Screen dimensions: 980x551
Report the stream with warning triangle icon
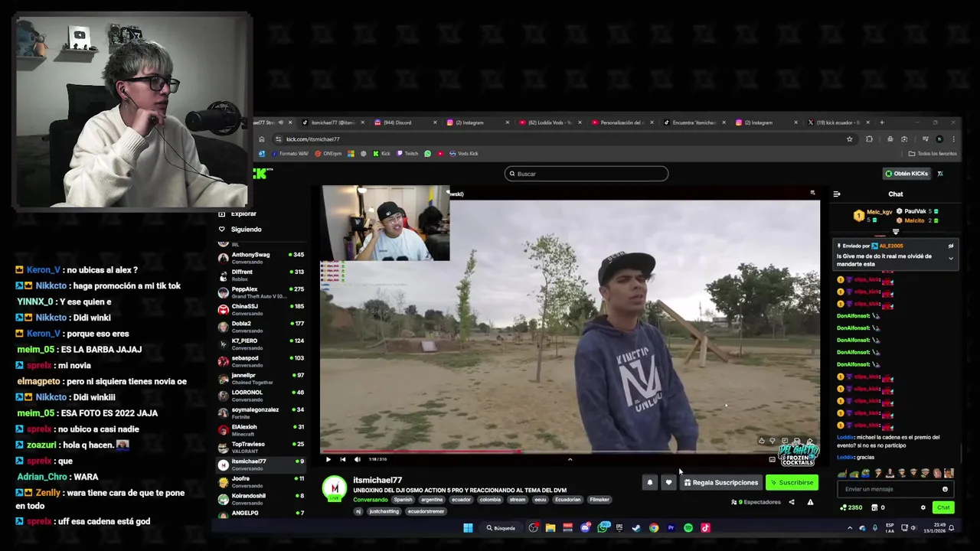click(810, 502)
